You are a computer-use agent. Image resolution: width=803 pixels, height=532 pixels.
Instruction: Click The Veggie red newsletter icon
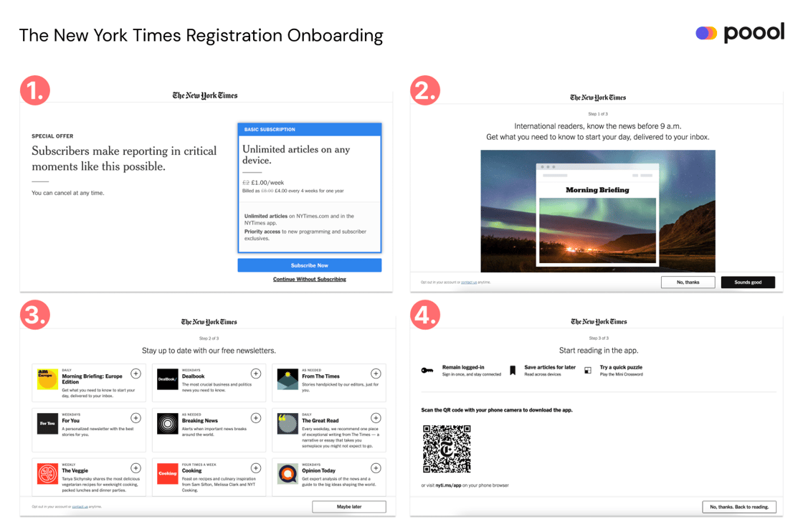(x=47, y=474)
